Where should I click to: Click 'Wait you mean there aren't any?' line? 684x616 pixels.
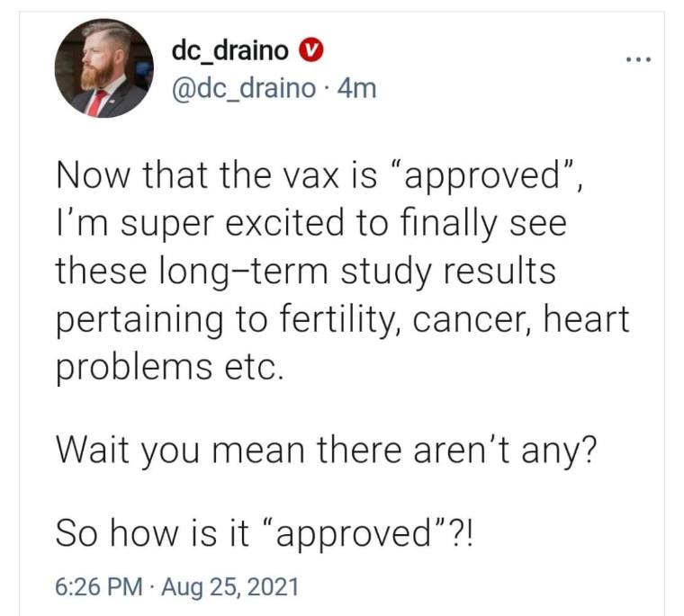pyautogui.click(x=326, y=451)
